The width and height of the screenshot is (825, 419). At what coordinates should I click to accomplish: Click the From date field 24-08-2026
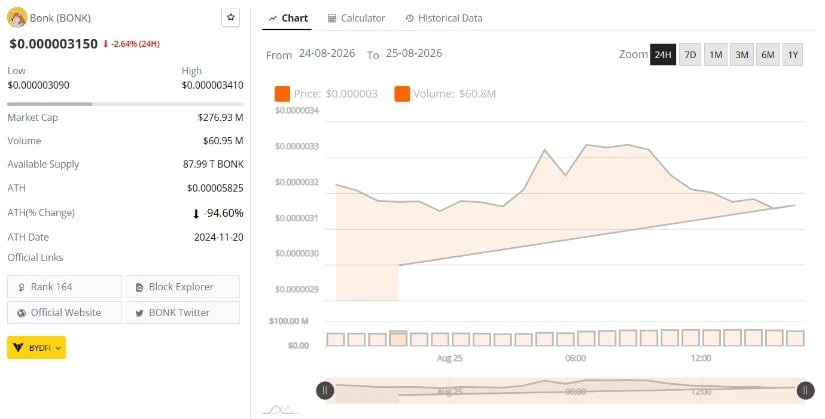coord(327,53)
